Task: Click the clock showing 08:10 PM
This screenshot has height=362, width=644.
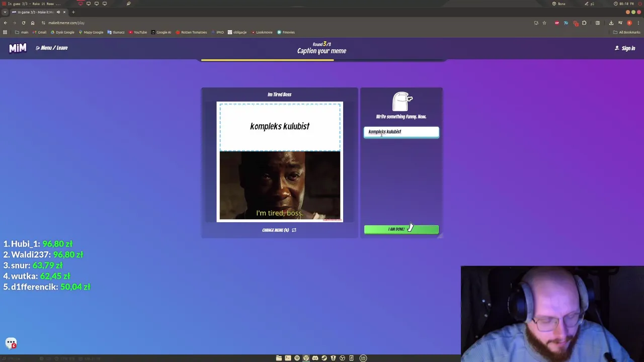Action: pyautogui.click(x=623, y=4)
